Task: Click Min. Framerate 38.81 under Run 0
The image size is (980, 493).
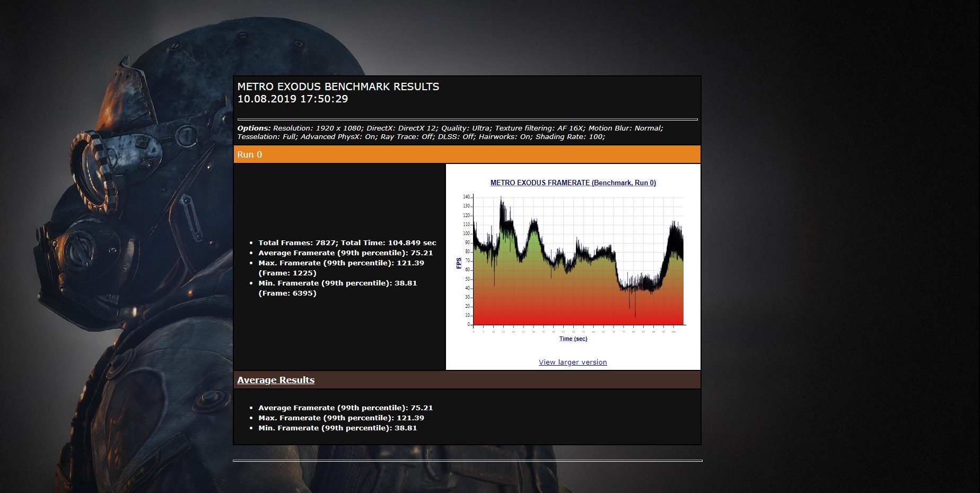Action: coord(338,283)
